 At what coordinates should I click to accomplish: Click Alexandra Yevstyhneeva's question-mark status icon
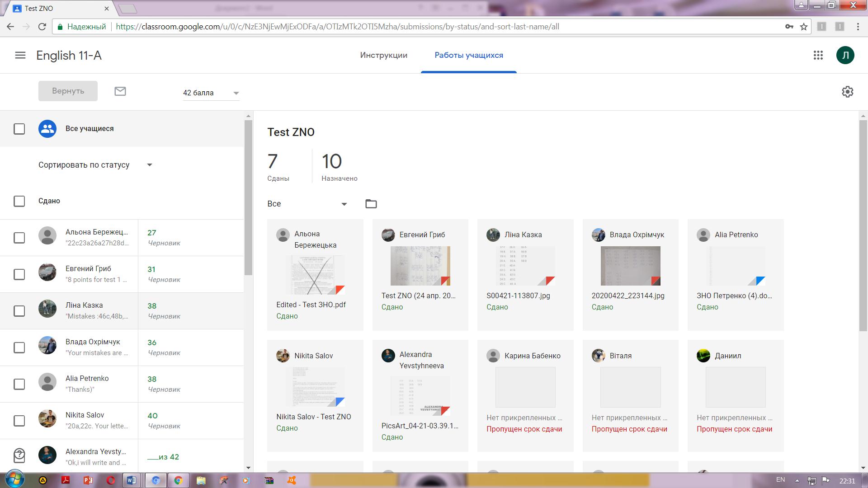pyautogui.click(x=19, y=455)
